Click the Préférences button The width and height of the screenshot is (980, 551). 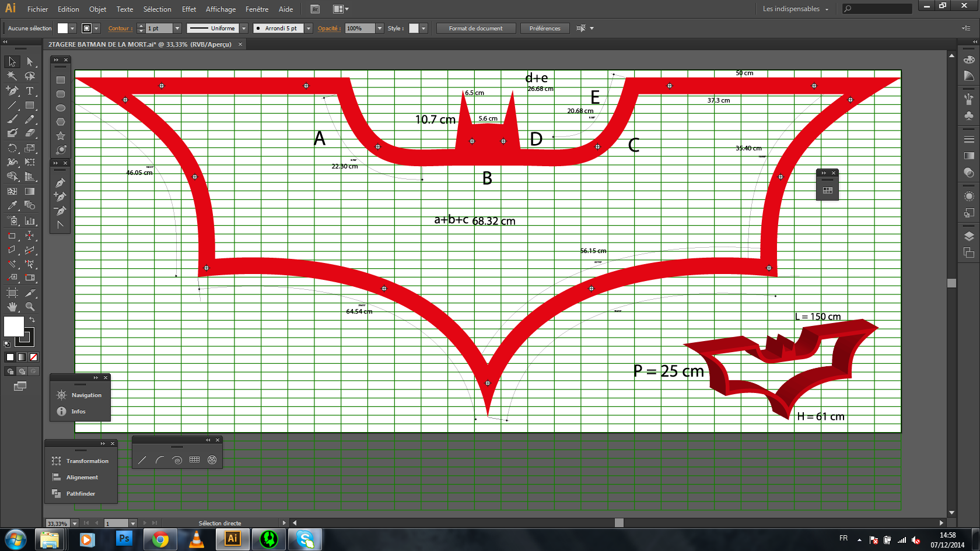pyautogui.click(x=545, y=28)
